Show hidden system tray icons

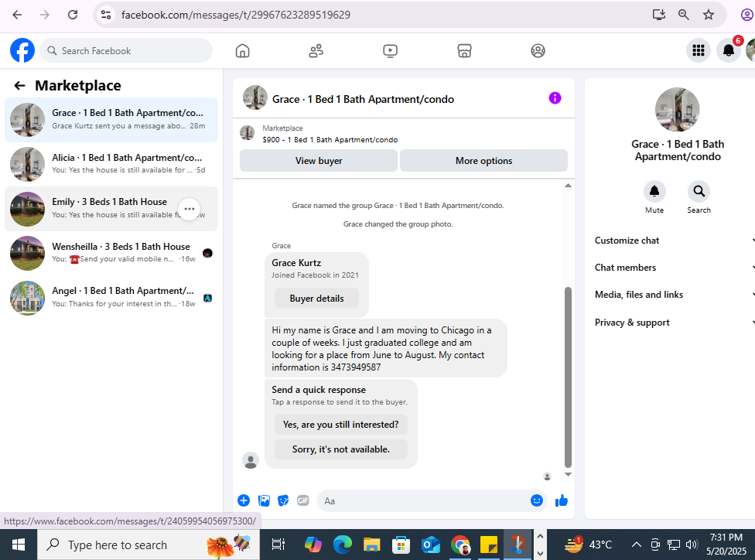(637, 545)
